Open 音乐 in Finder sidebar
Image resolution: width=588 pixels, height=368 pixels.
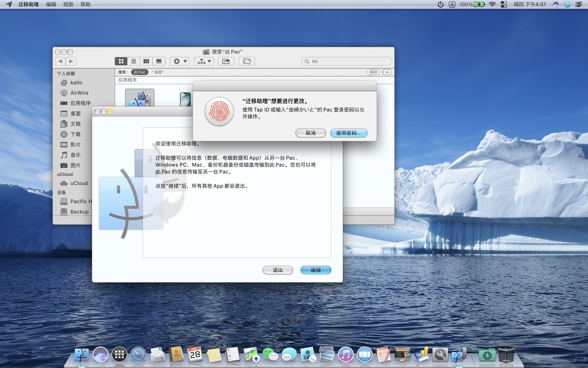point(70,155)
